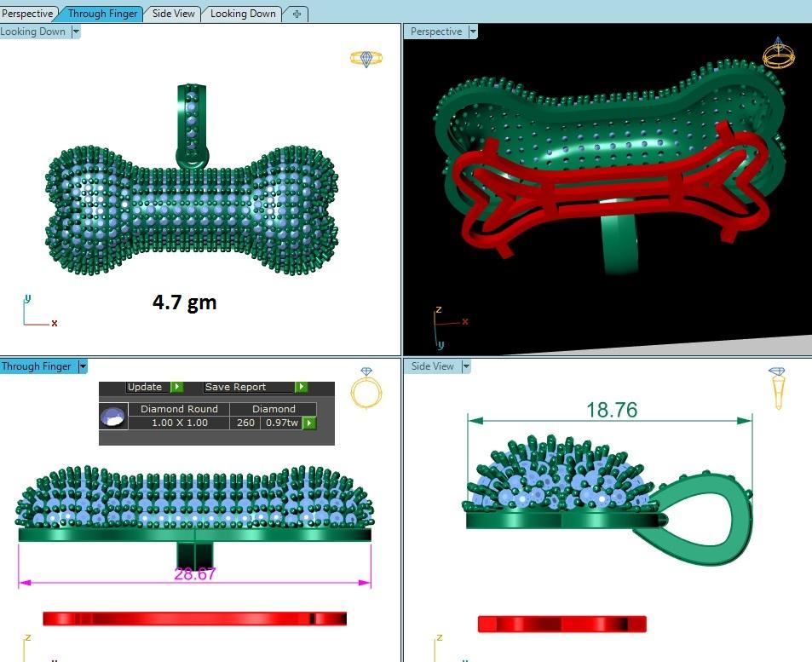812x662 pixels.
Task: Click the ring orientation icon in Perspective viewport
Action: coord(777,54)
